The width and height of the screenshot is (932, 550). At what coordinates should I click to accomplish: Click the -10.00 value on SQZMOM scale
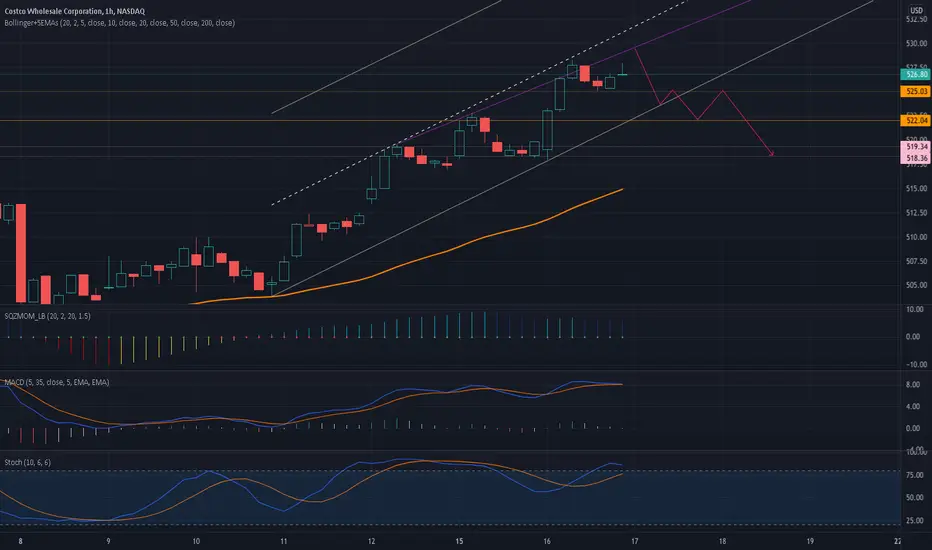click(915, 364)
